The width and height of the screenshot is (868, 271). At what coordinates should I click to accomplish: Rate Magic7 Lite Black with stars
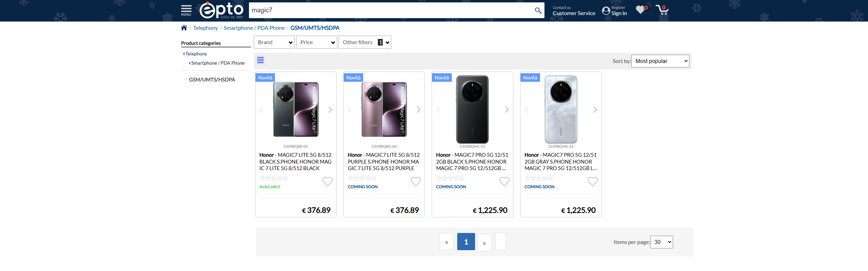click(274, 178)
